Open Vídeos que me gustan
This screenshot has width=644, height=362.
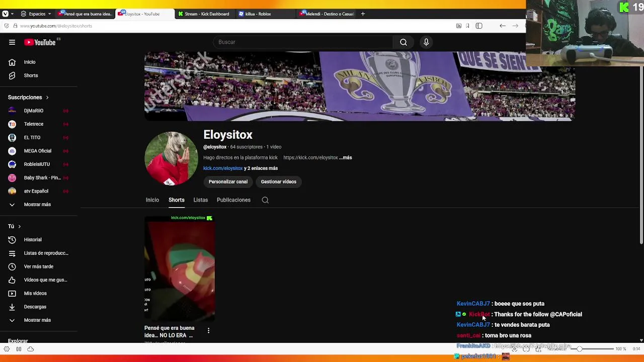pos(45,280)
